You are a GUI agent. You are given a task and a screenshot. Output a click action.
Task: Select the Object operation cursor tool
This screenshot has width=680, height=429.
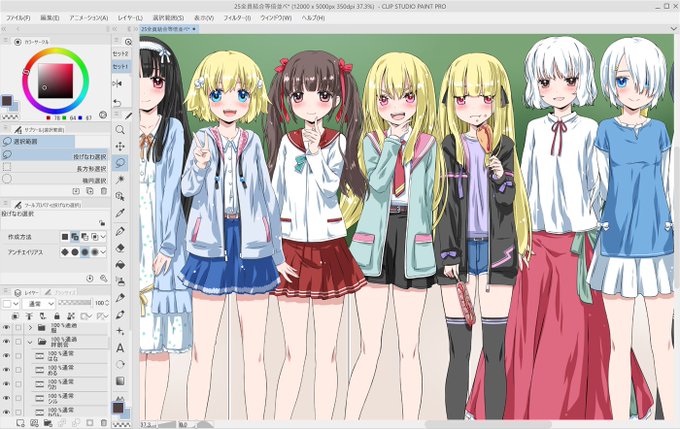pyautogui.click(x=120, y=196)
